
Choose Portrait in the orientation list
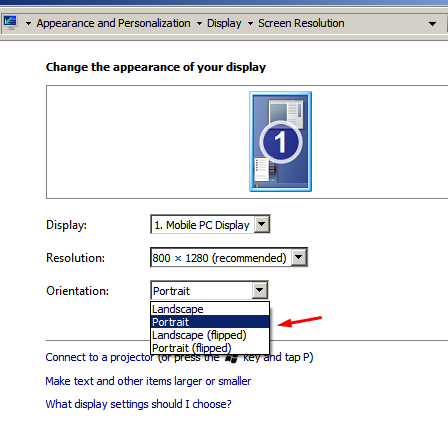pos(210,322)
